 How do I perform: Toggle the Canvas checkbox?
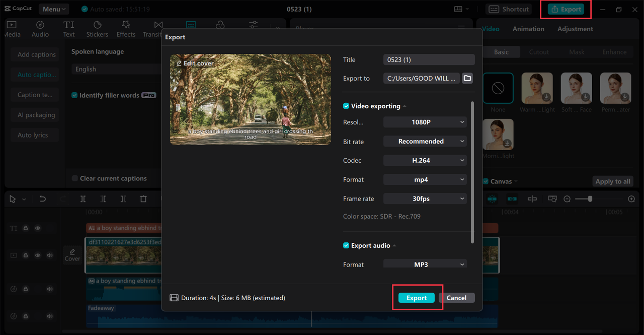point(486,181)
